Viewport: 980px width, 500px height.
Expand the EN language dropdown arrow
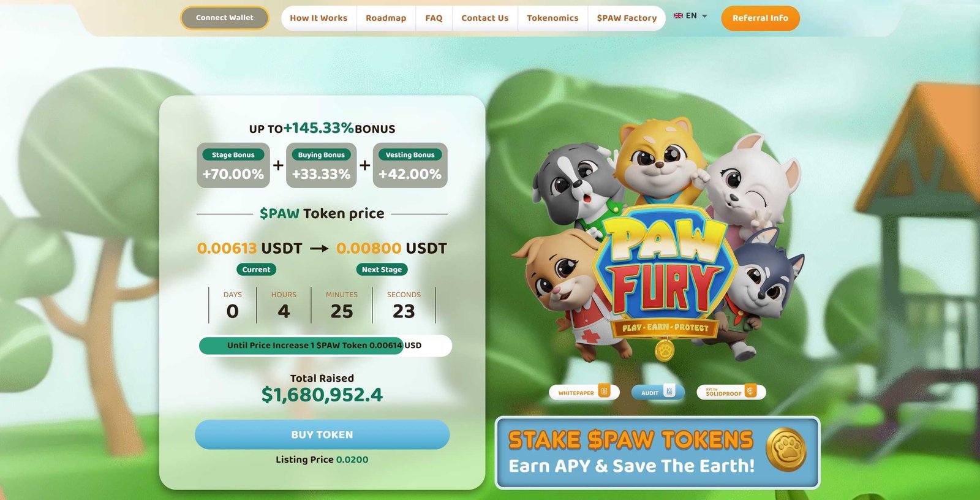(x=704, y=16)
